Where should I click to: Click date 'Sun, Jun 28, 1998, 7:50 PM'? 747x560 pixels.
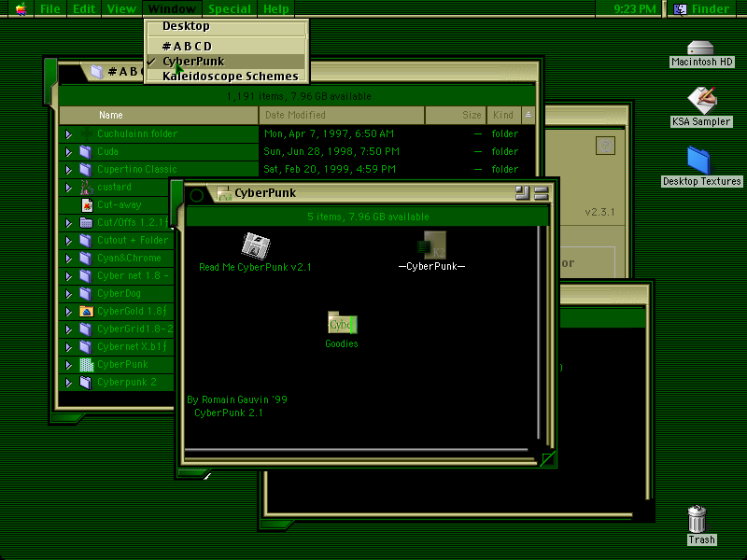pos(331,151)
